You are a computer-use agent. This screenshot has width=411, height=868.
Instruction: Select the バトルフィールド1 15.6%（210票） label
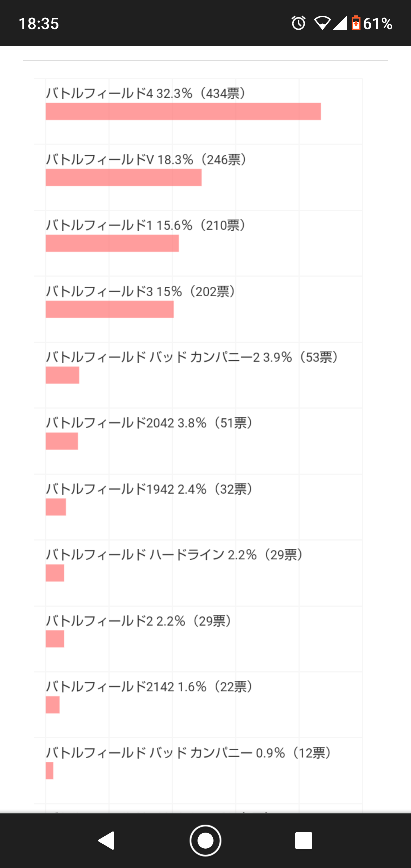[x=147, y=225]
